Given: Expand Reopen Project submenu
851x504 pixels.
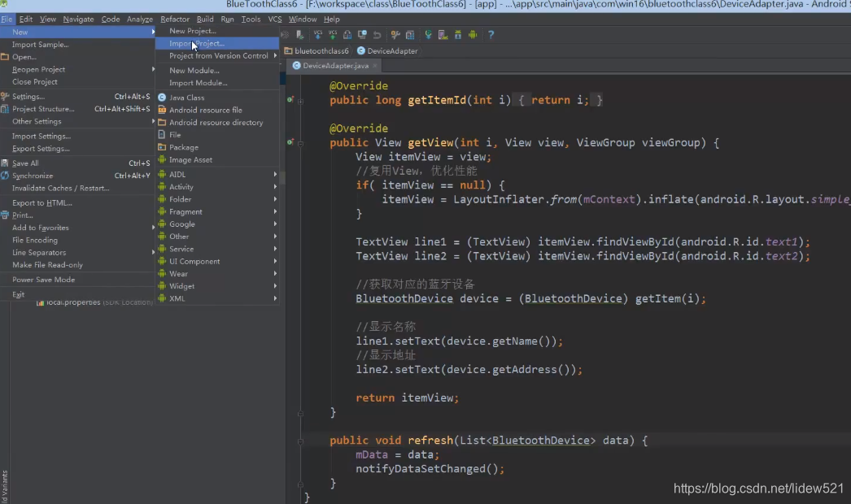Looking at the screenshot, I should (x=77, y=69).
